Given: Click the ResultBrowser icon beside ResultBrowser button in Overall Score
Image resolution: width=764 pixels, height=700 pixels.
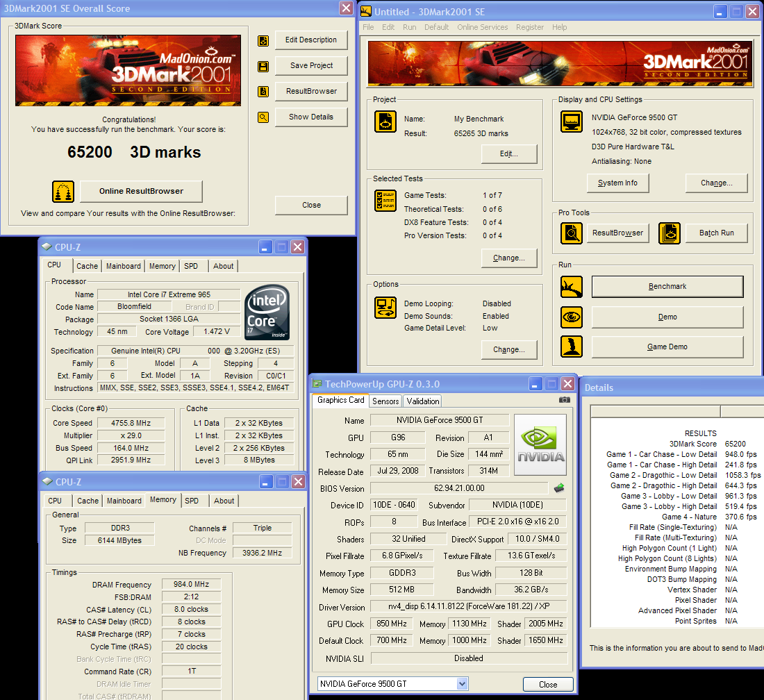Looking at the screenshot, I should (263, 92).
